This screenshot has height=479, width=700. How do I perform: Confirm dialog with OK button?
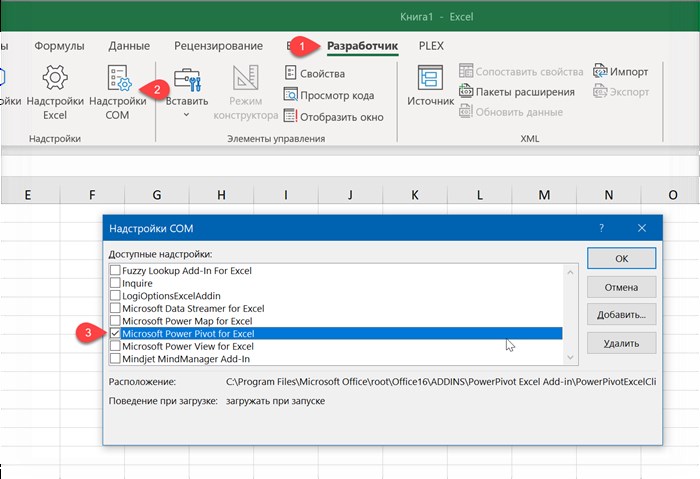click(621, 258)
